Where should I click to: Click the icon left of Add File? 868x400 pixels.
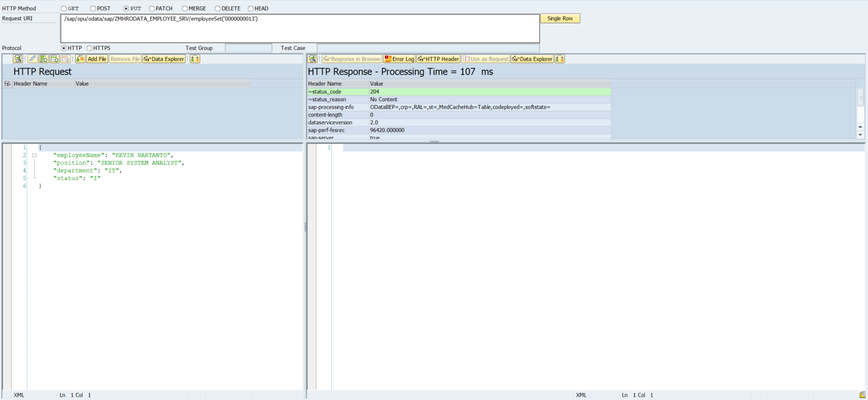coord(80,59)
